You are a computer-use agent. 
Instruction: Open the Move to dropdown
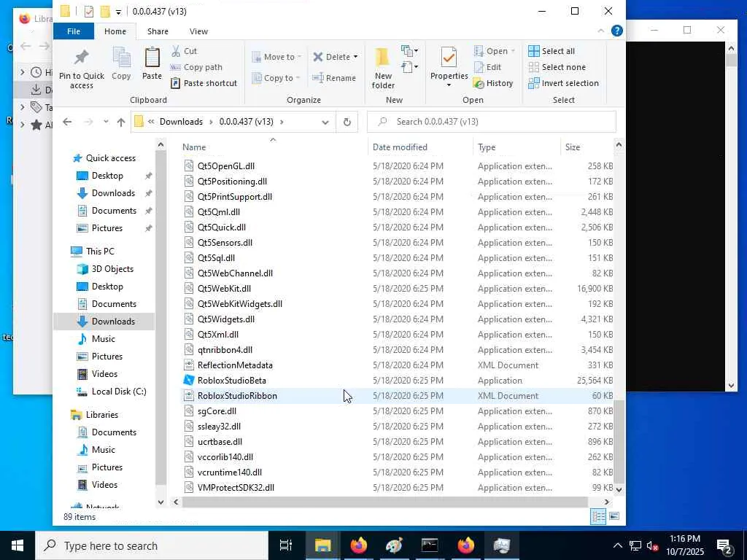(276, 57)
